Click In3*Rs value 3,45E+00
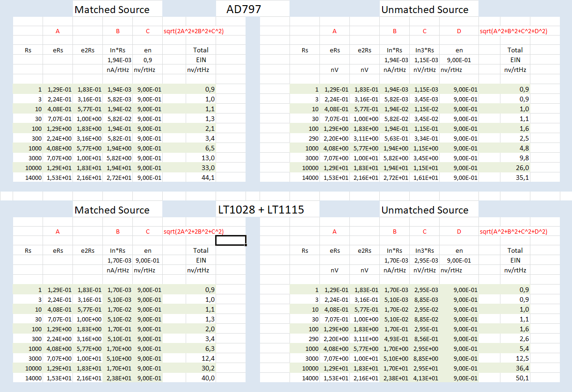 coord(426,158)
